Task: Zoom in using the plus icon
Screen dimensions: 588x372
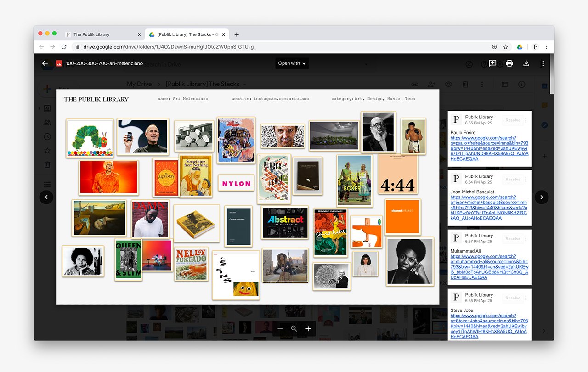Action: tap(308, 329)
